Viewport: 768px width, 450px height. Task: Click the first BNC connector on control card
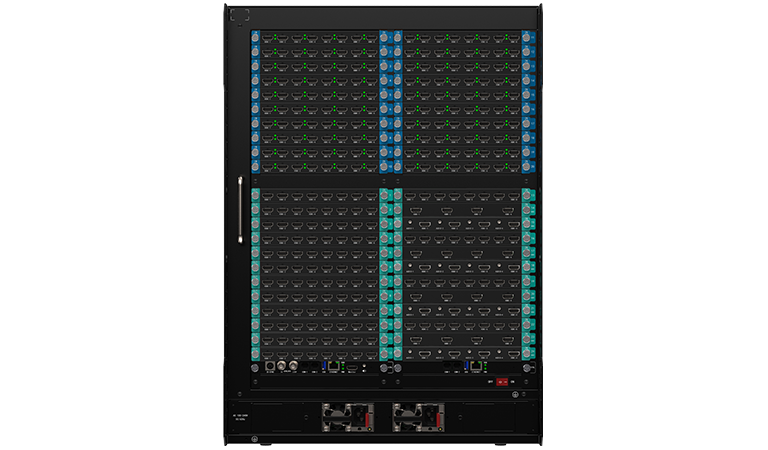tap(281, 368)
